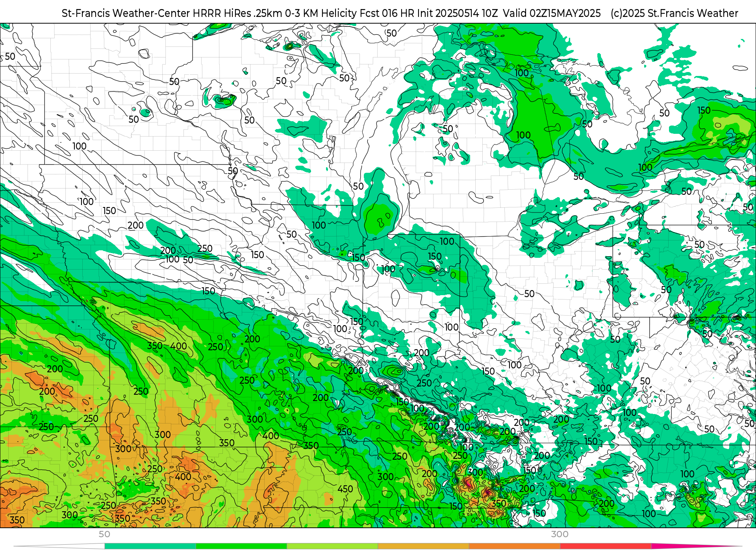Click "St-Francis Weather-Center" in the title
Screen dimensions: 756x551
tap(126, 13)
